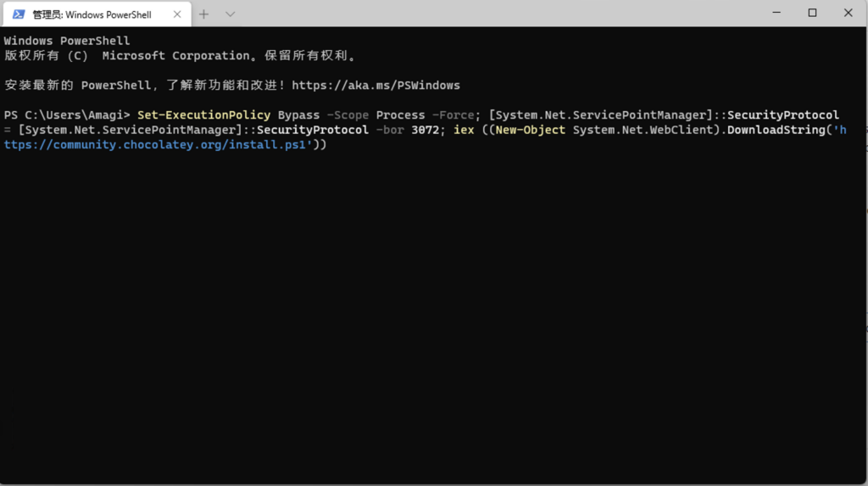Image resolution: width=868 pixels, height=486 pixels.
Task: Close the 管理员: Windows PowerShell tab
Action: (x=177, y=14)
